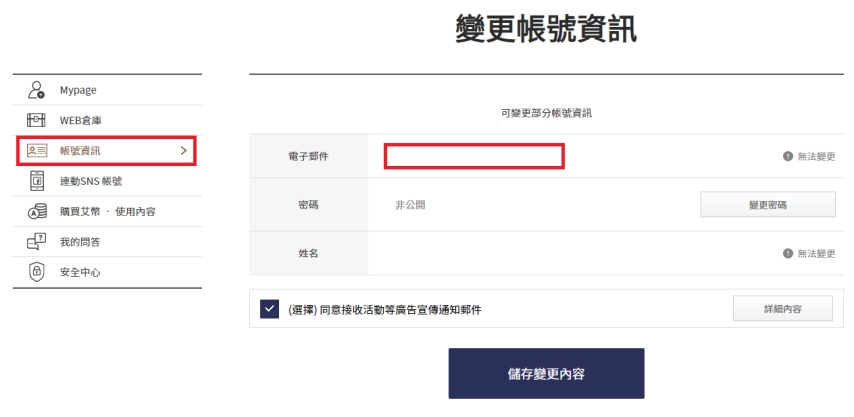
Task: Click the 安全中心 shield lock icon
Action: [x=36, y=271]
